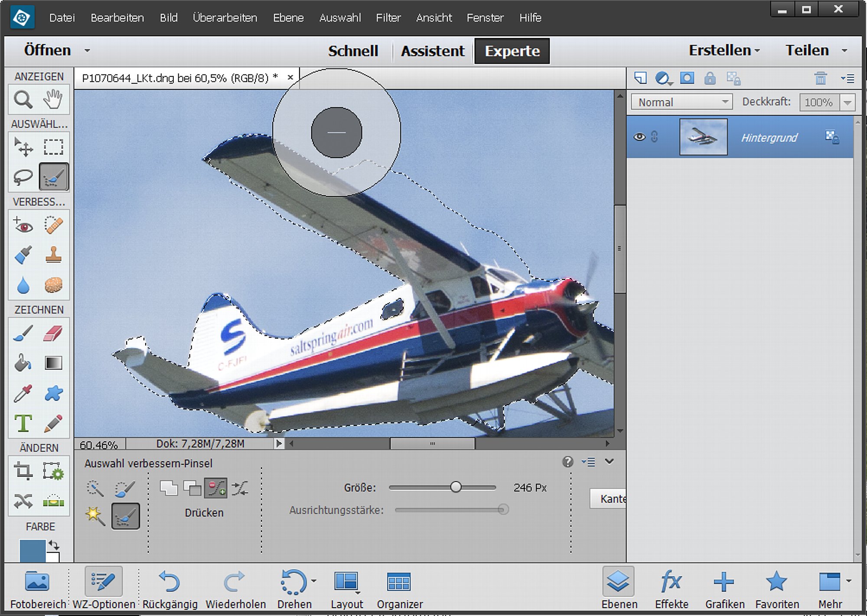
Task: Select the Crop tool
Action: (x=23, y=470)
